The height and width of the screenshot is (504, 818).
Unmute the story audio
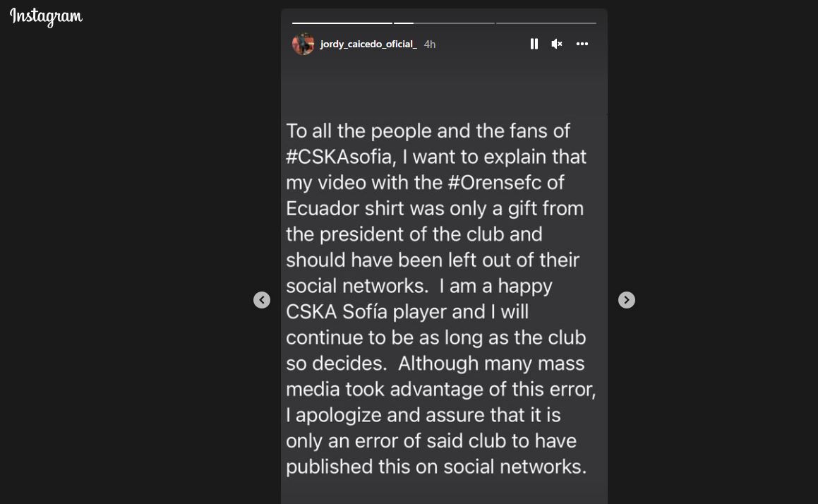557,44
